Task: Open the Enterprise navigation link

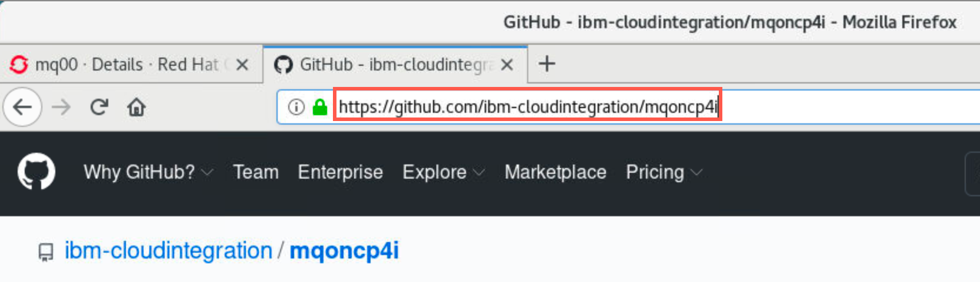Action: click(340, 172)
